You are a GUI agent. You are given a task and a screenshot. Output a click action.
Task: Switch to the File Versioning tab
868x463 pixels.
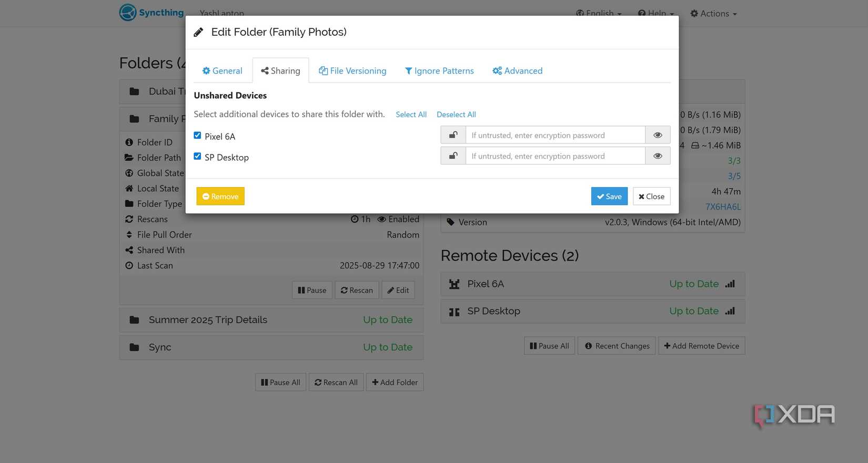point(352,71)
